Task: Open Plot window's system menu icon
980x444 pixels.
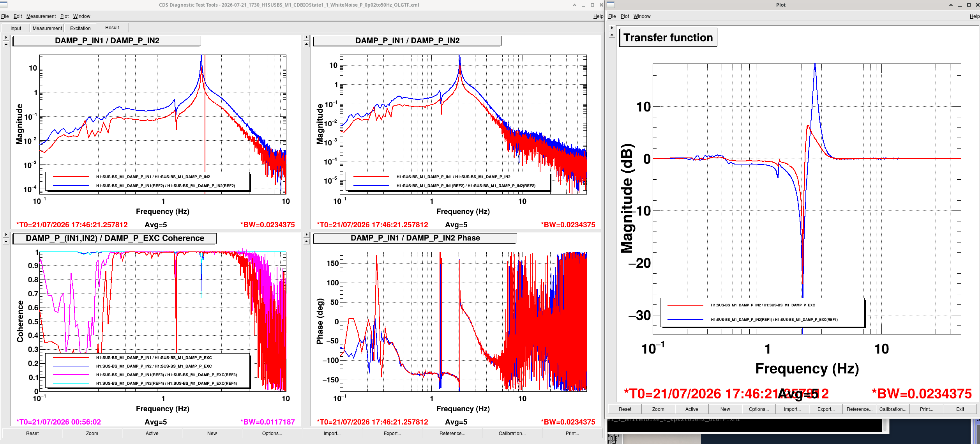Action: pyautogui.click(x=611, y=5)
